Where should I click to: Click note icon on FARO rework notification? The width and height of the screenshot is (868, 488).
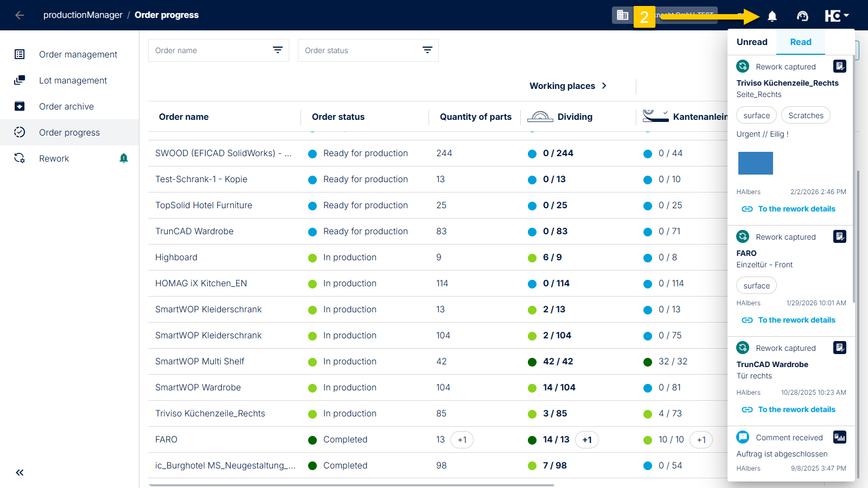[x=839, y=236]
